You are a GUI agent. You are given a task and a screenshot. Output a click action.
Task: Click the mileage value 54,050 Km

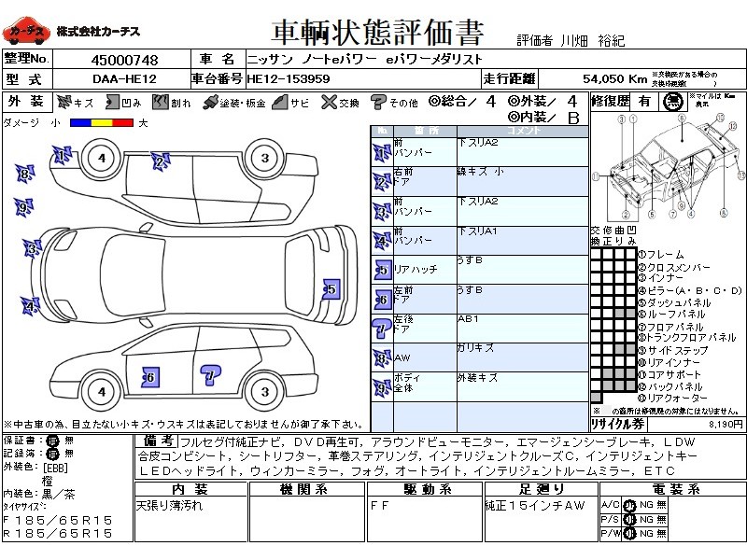615,79
